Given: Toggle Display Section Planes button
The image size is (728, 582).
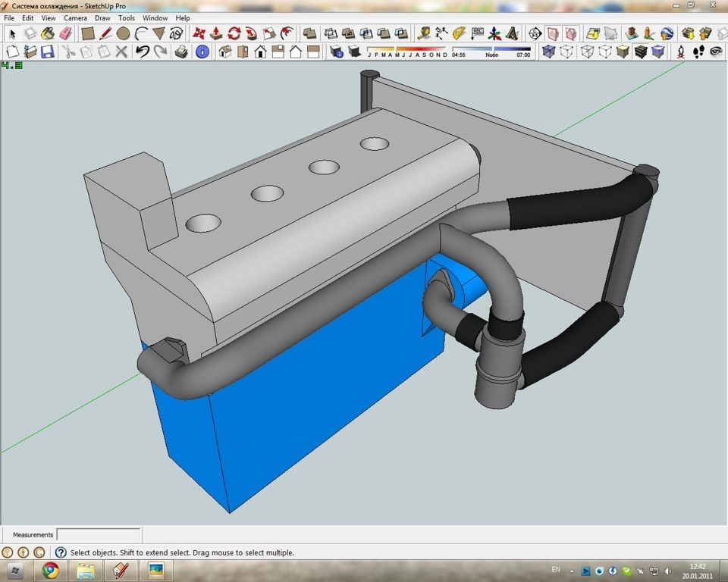Looking at the screenshot, I should click(x=553, y=33).
